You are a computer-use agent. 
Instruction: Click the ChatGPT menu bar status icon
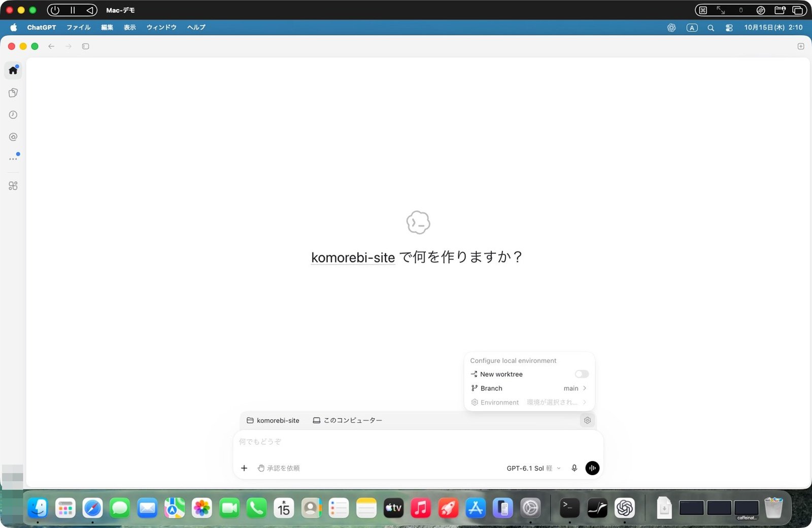[671, 27]
